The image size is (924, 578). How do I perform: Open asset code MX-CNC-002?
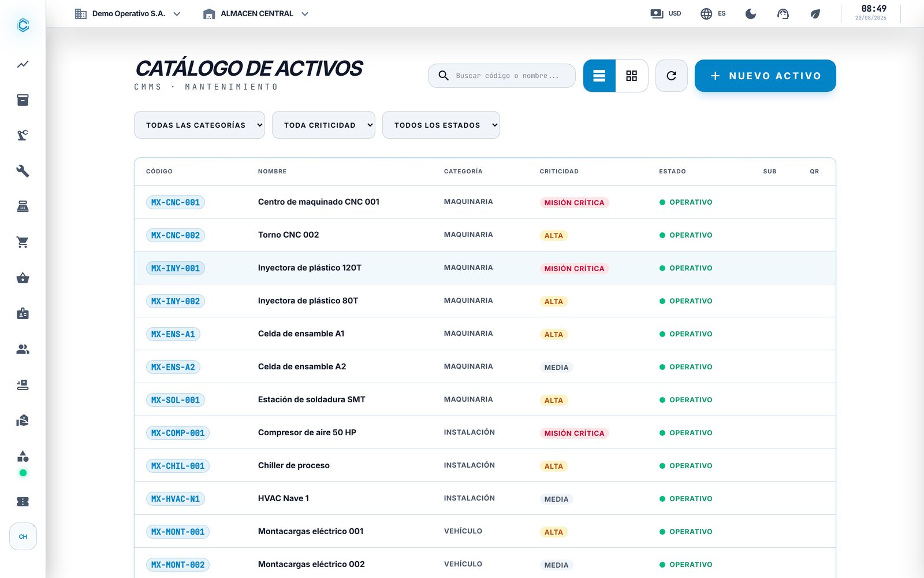176,235
